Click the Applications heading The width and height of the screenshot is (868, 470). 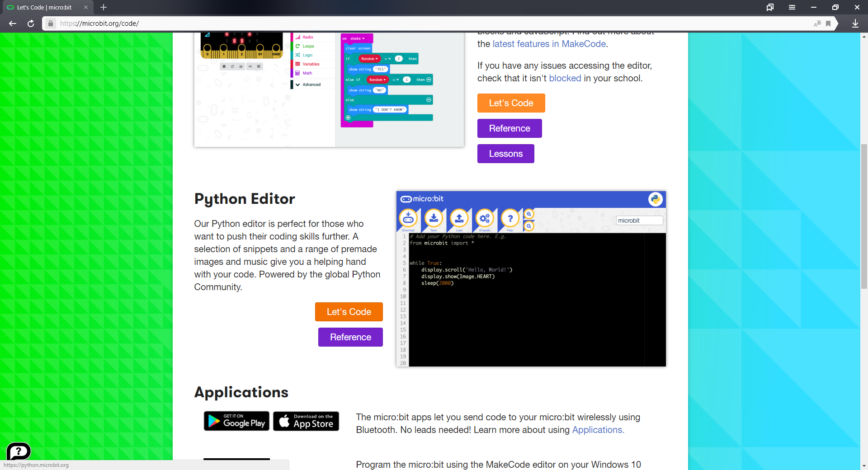241,392
